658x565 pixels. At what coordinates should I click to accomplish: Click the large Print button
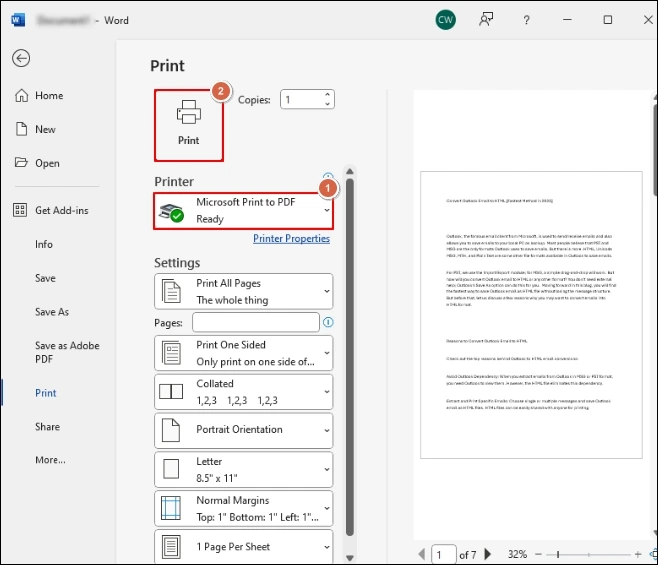click(x=188, y=125)
